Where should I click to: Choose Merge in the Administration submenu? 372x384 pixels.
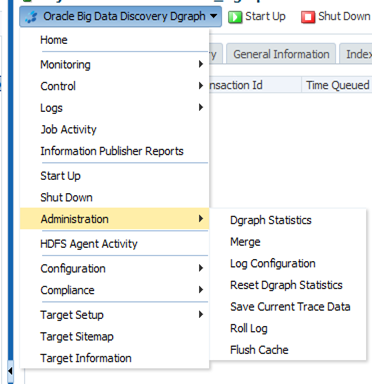coord(287,242)
